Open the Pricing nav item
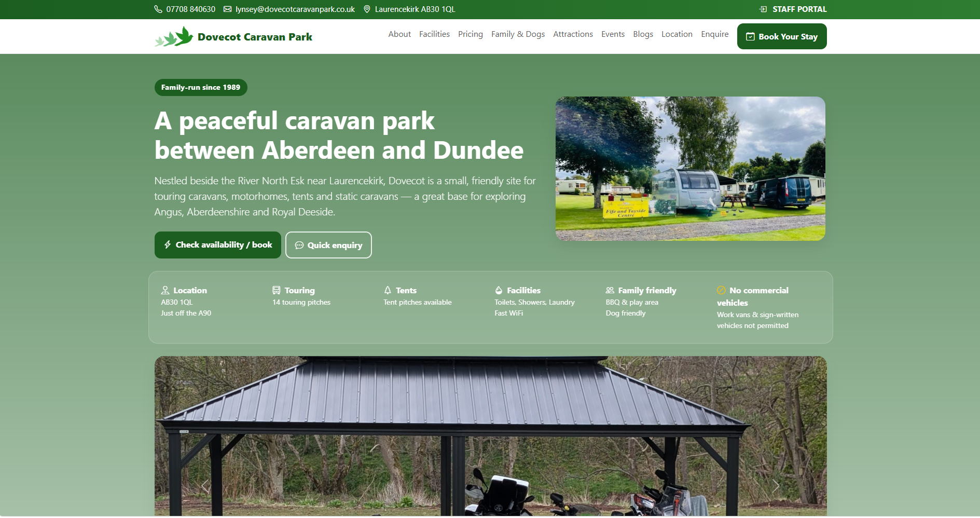 471,34
